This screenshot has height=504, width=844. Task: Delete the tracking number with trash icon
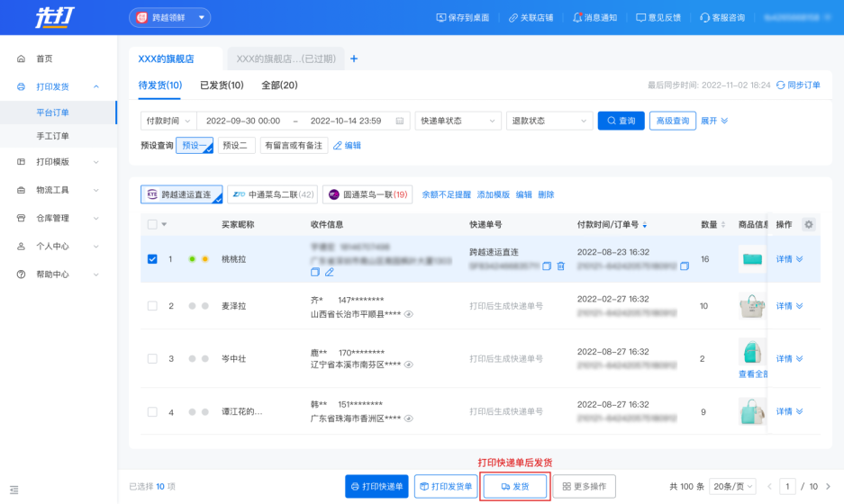(x=560, y=266)
